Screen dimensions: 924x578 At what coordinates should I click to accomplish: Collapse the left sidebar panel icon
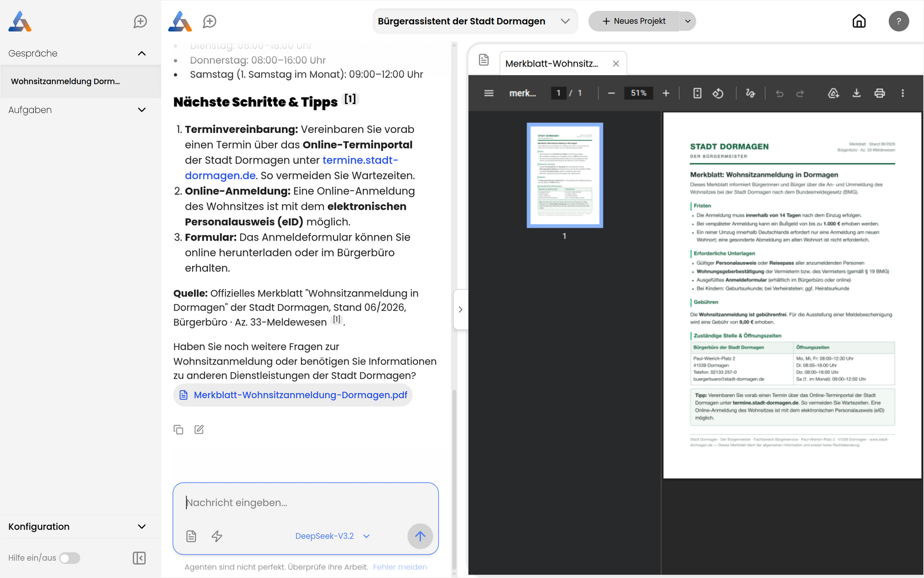139,558
